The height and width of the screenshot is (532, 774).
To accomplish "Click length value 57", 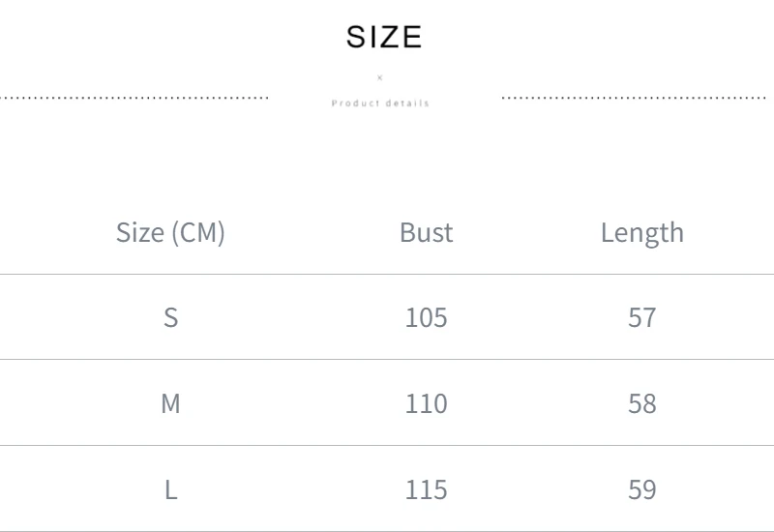I will [642, 317].
